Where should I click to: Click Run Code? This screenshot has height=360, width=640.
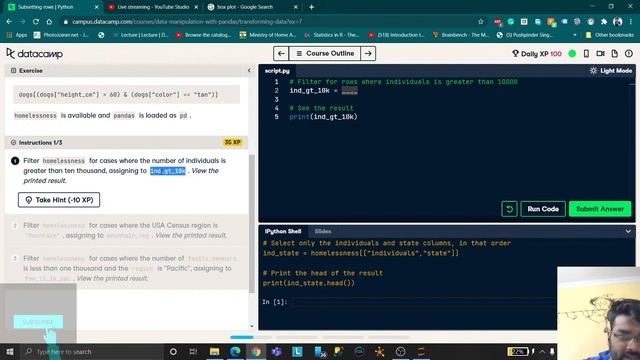tap(543, 209)
